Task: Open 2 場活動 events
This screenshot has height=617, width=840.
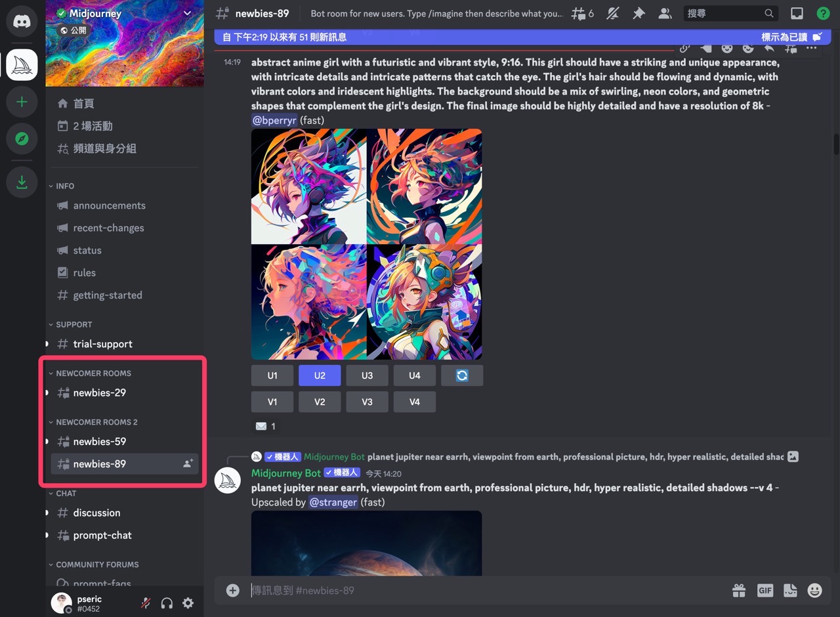Action: (125, 125)
